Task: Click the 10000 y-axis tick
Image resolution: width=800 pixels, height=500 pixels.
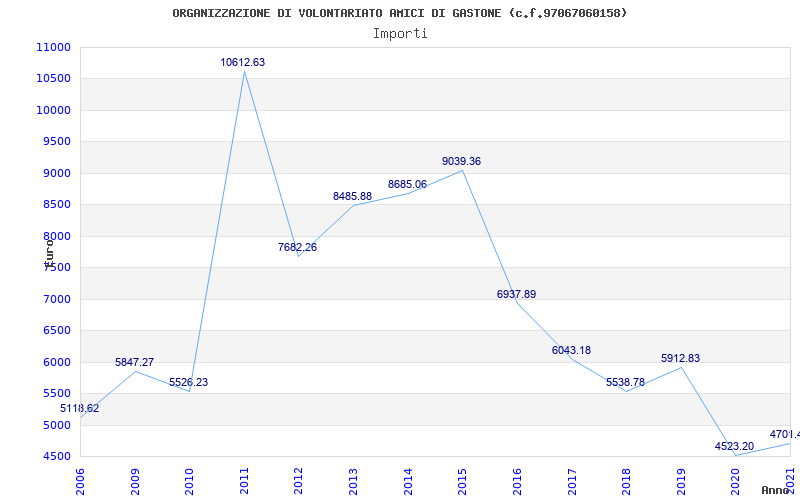Action: tap(53, 110)
